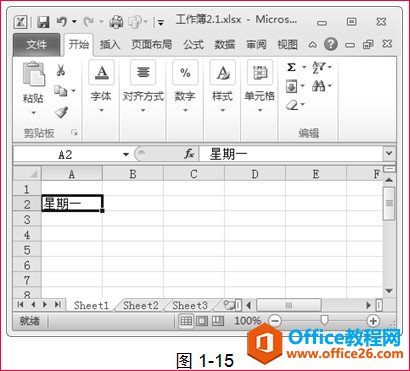The image size is (410, 371).
Task: Select column E header
Action: click(316, 174)
